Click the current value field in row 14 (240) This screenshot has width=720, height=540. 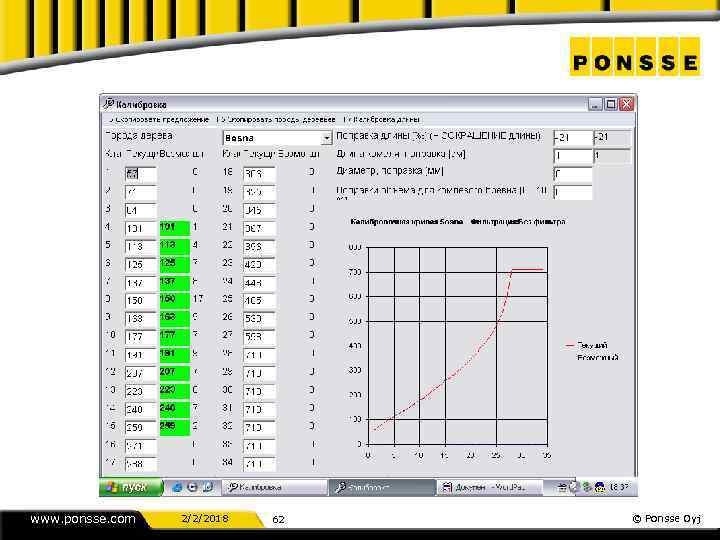pyautogui.click(x=141, y=409)
